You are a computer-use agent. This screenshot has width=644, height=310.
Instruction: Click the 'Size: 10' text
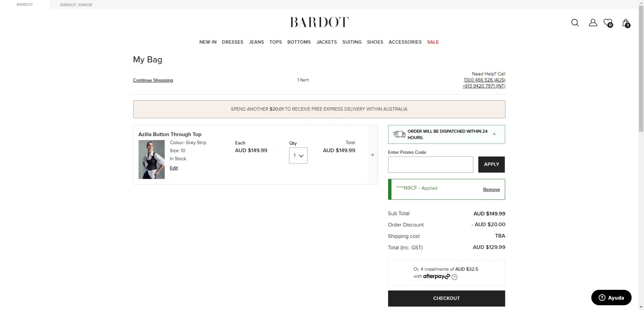(177, 151)
